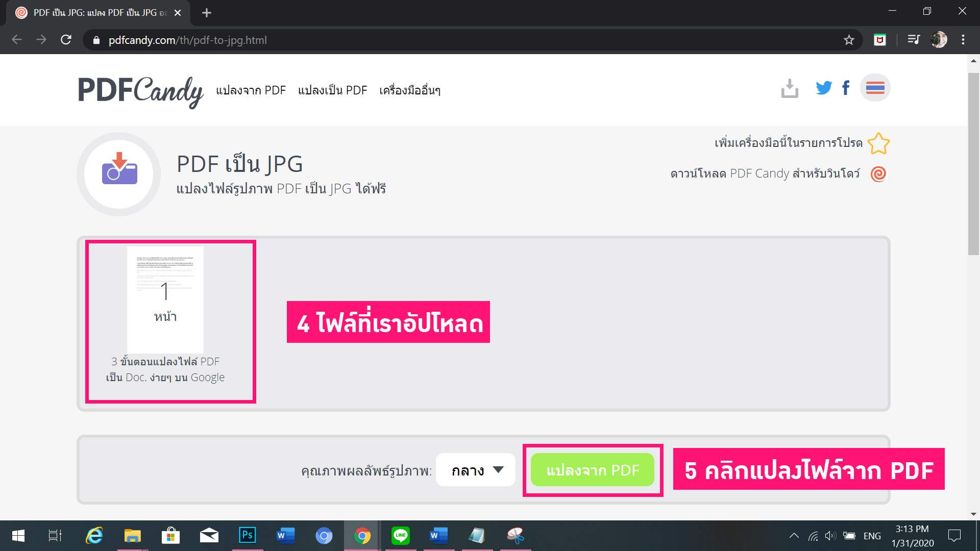The width and height of the screenshot is (980, 551).
Task: Open the เครื่องมืออื่นๆ menu
Action: 409,90
